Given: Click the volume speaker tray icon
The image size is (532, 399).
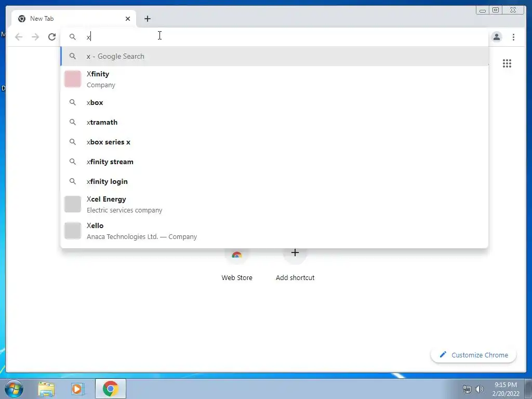Looking at the screenshot, I should (x=480, y=389).
